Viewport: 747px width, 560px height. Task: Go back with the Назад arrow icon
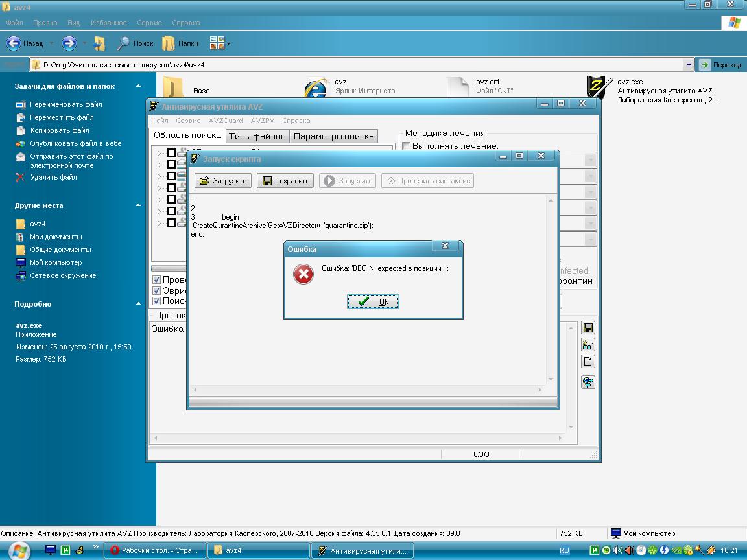click(x=14, y=43)
